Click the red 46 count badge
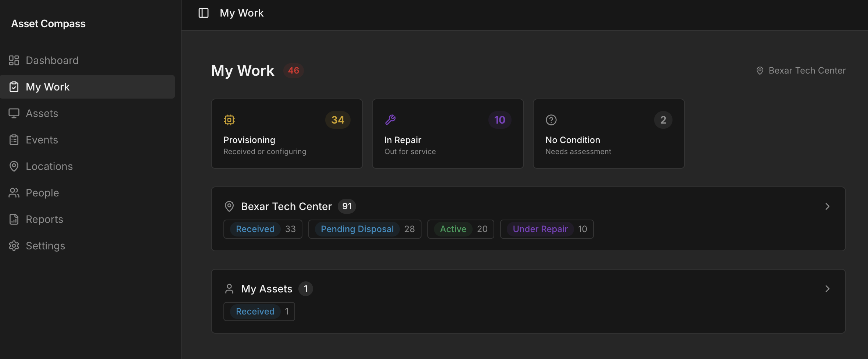This screenshot has height=359, width=868. 294,71
